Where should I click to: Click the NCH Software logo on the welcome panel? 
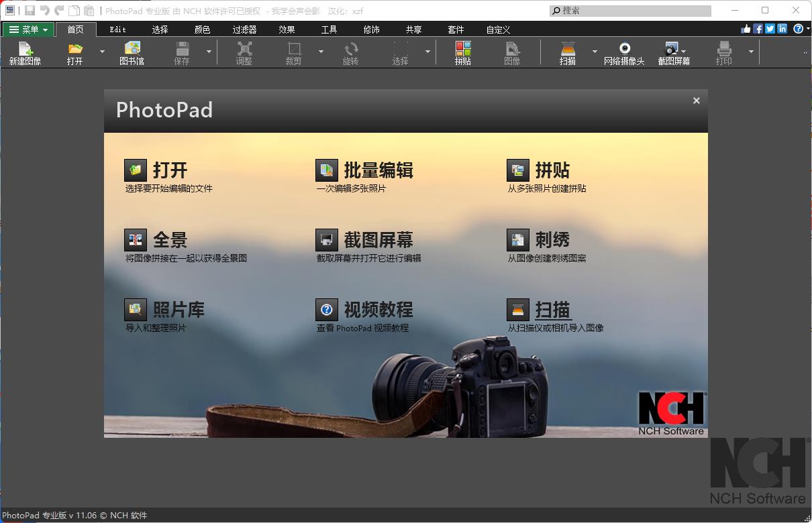[x=671, y=414]
